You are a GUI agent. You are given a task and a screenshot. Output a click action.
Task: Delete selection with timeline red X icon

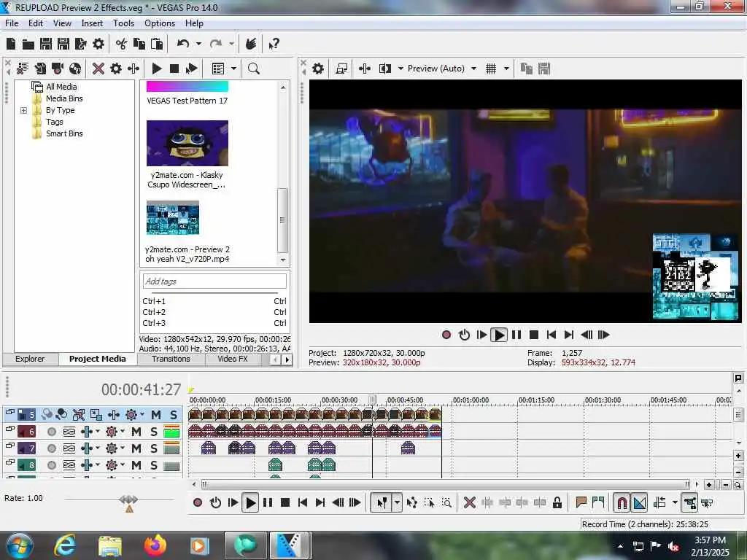point(470,503)
